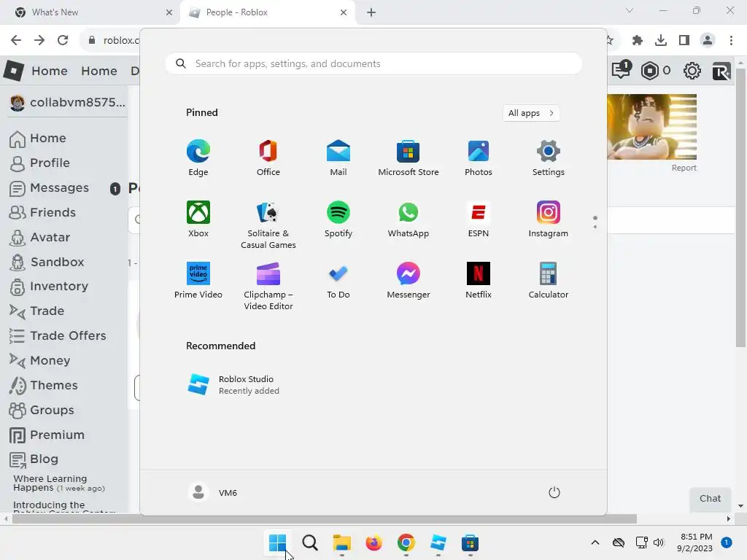Toggle Chrome side panel
This screenshot has width=747, height=560.
coord(684,40)
